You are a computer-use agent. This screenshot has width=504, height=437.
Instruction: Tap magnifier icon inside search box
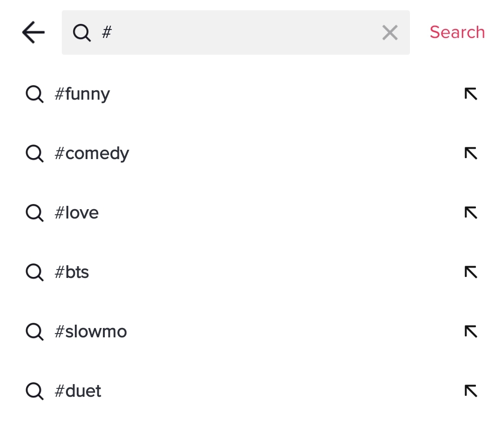[x=82, y=33]
